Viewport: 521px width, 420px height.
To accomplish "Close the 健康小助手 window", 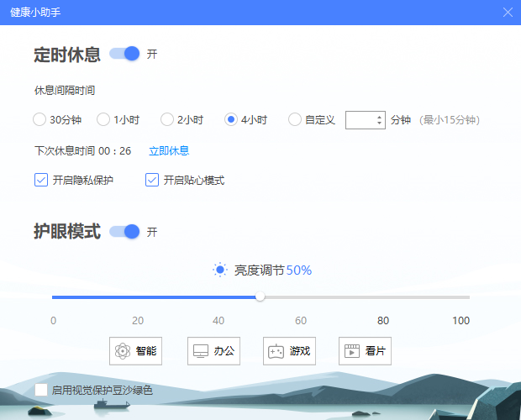I will coord(508,12).
